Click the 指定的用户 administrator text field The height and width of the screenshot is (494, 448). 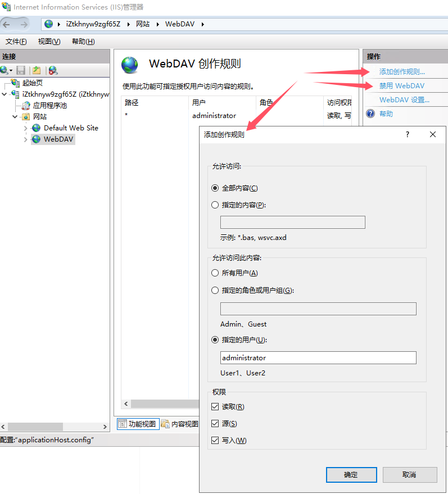(318, 357)
